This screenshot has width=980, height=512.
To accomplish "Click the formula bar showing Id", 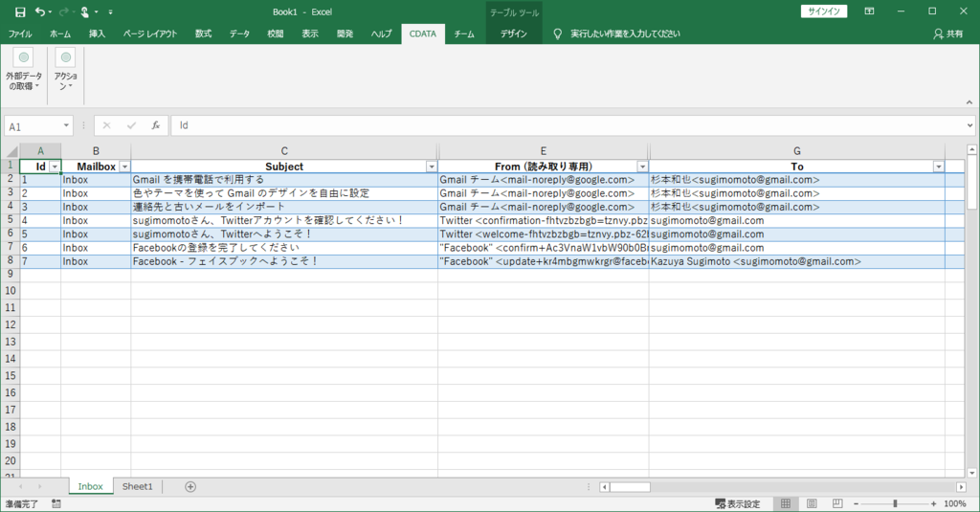I will (568, 125).
